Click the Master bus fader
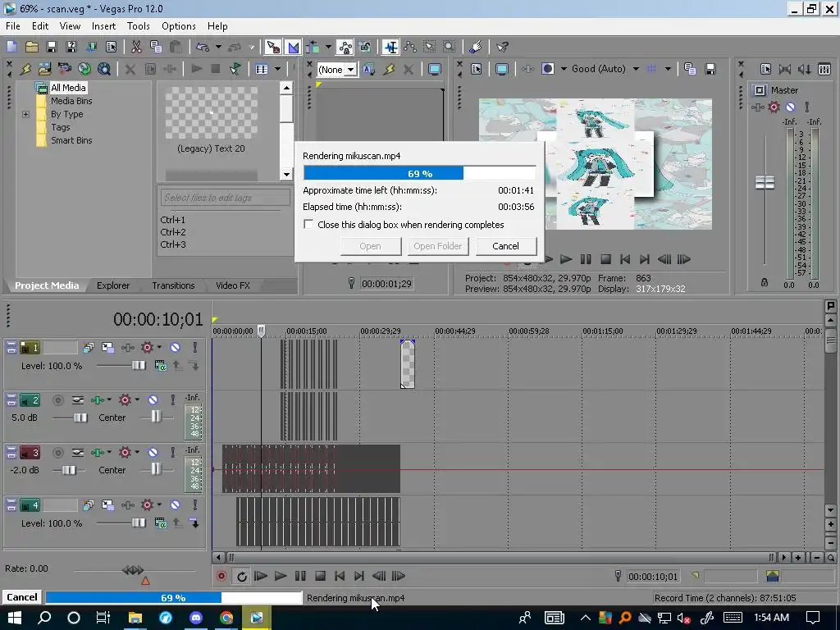The image size is (840, 630). [765, 182]
